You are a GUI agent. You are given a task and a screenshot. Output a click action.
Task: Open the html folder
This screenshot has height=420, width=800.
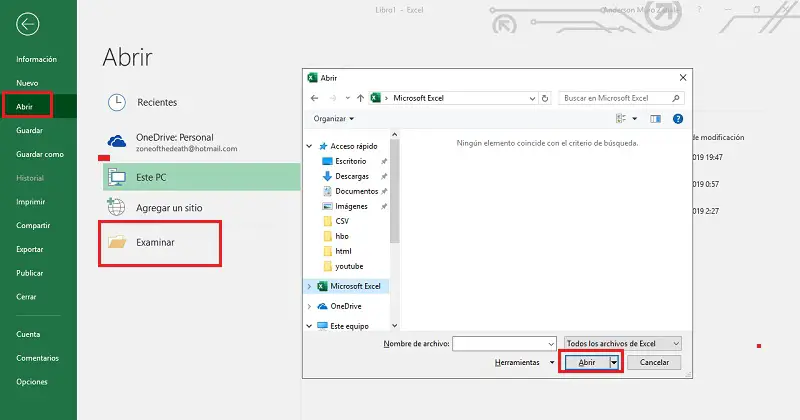pyautogui.click(x=343, y=251)
